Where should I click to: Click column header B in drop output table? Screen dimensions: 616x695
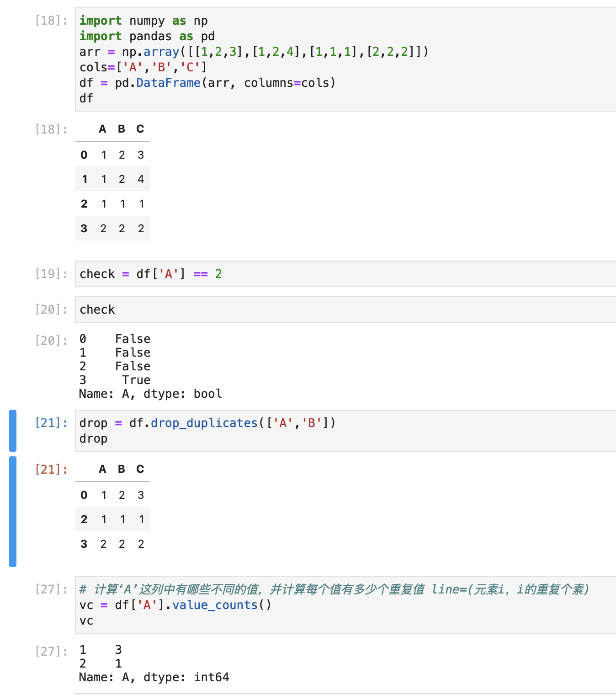click(x=122, y=469)
